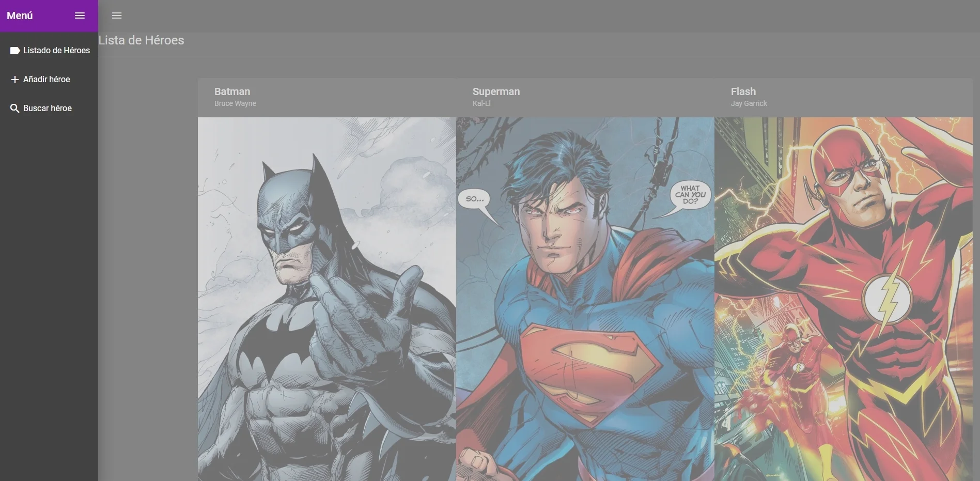
Task: Click the magnifier icon beside Buscar héroe
Action: pos(15,108)
